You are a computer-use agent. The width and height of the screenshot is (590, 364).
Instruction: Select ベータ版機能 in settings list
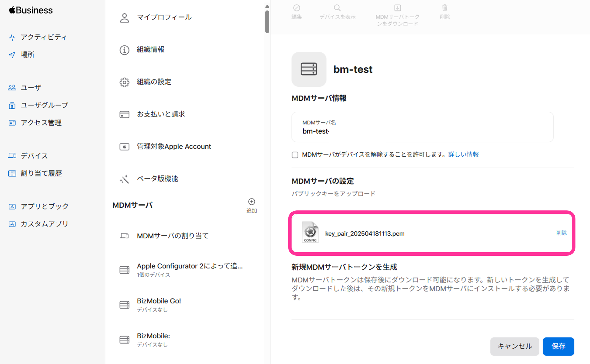coord(157,179)
